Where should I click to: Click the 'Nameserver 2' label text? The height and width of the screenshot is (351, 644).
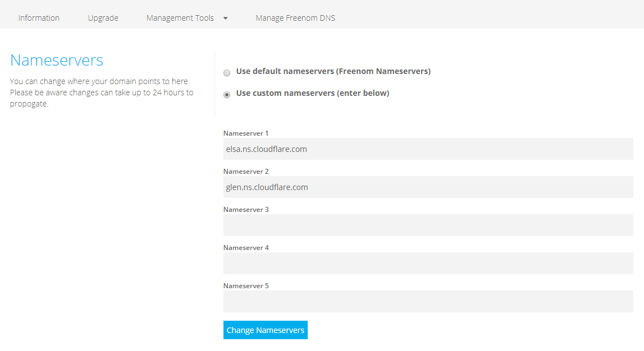tap(245, 172)
